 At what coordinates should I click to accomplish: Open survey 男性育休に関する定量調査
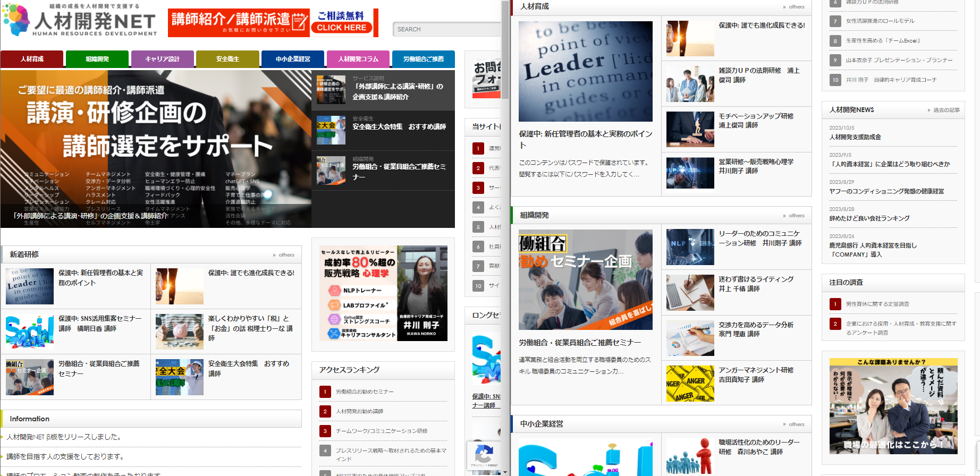click(x=877, y=304)
